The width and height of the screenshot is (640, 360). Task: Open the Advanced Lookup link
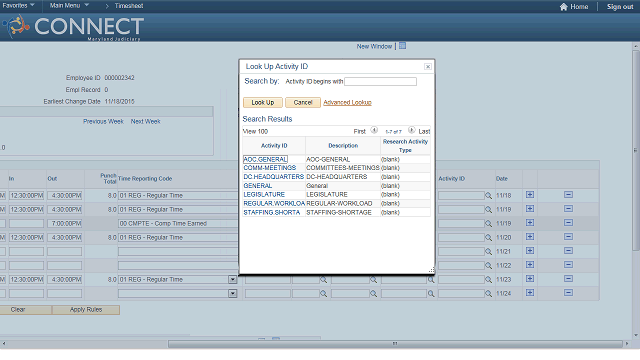pos(347,102)
